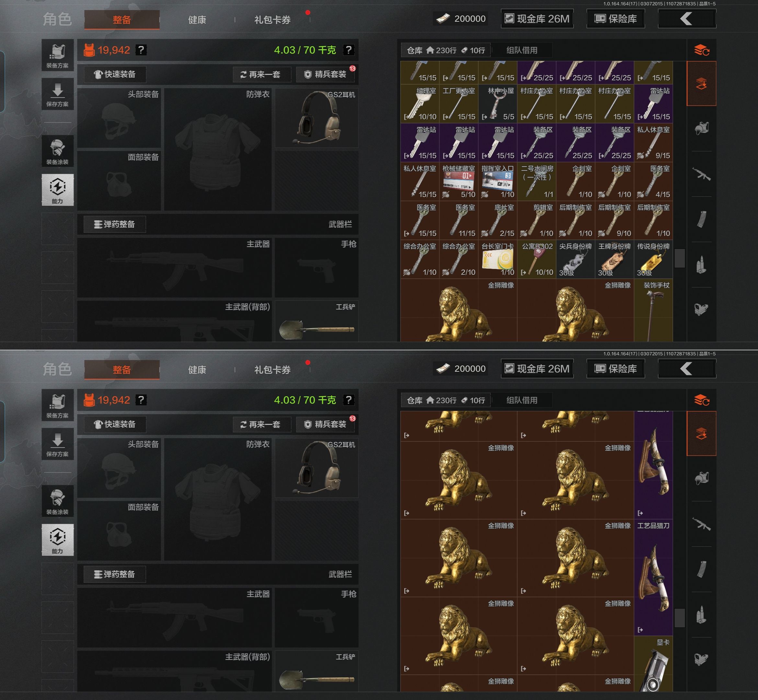Click the 综合办公室 key showing 2/10
Screen dimensions: 758x700
pyautogui.click(x=459, y=259)
